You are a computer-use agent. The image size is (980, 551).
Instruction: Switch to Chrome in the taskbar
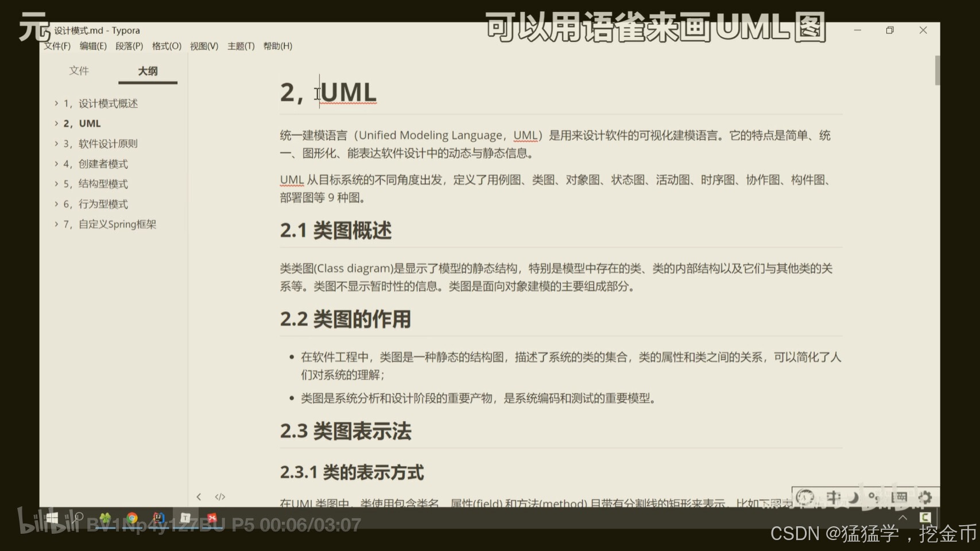pos(132,518)
